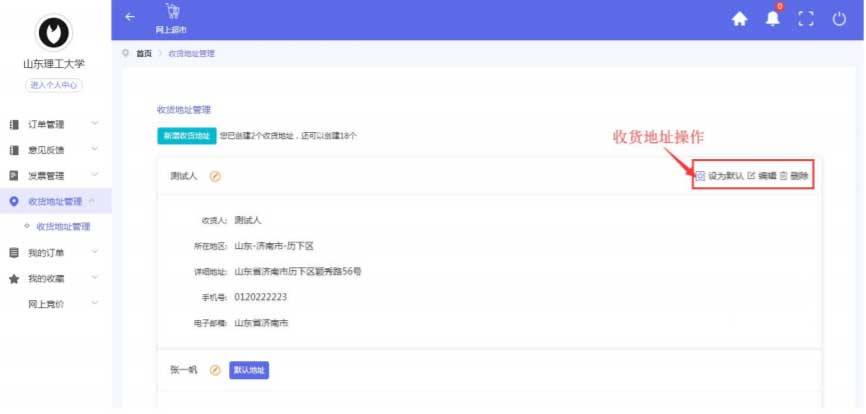Click the university logo avatar
This screenshot has height=414, width=866.
[55, 33]
